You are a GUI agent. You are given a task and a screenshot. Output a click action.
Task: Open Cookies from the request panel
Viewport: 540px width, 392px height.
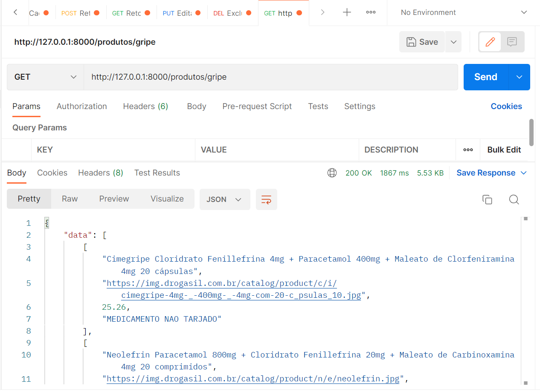coord(506,106)
